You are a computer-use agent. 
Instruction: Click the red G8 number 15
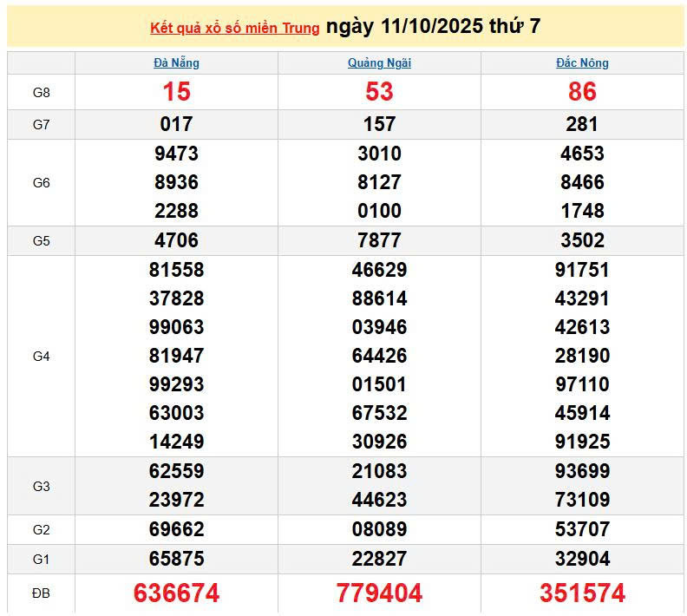pos(176,92)
